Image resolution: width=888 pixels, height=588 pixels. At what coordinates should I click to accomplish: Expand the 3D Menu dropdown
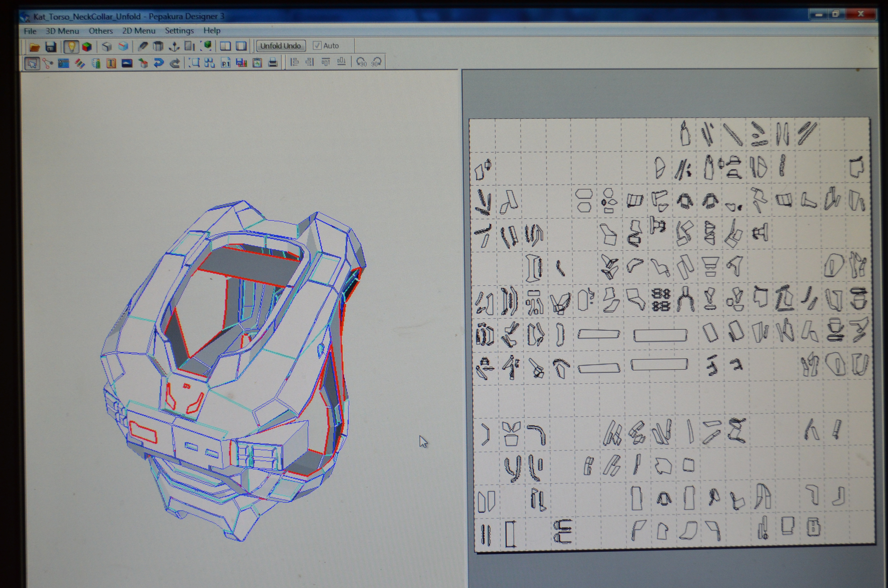click(x=62, y=31)
